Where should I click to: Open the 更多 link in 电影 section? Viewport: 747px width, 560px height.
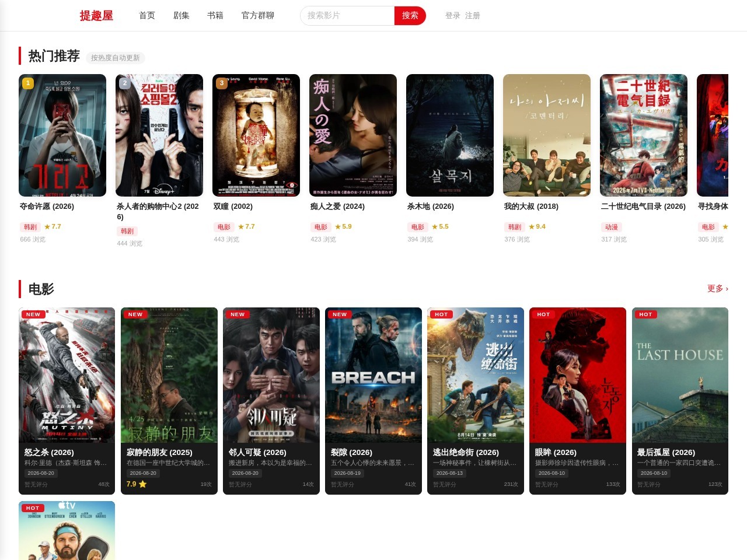(718, 289)
